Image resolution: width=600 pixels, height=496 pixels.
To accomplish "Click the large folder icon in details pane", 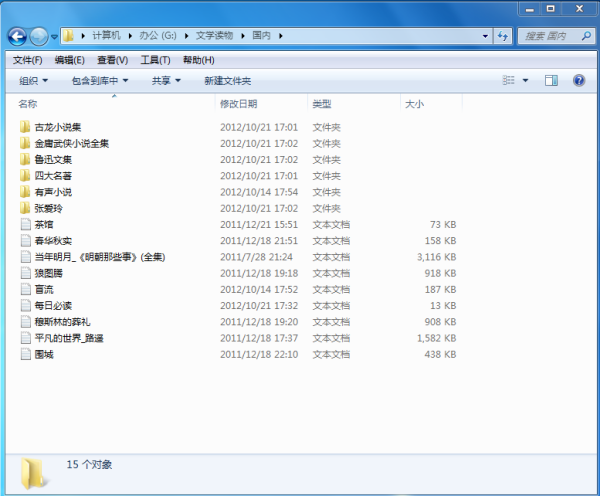I will tap(33, 473).
